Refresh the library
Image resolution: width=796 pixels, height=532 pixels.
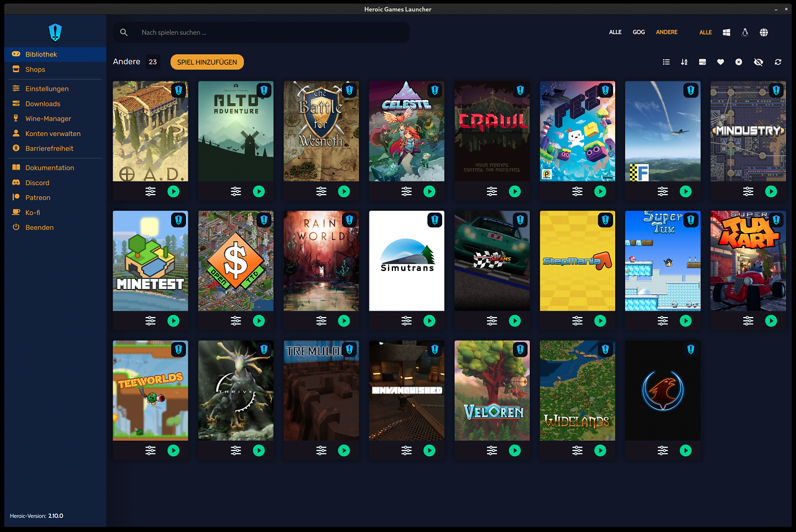778,62
